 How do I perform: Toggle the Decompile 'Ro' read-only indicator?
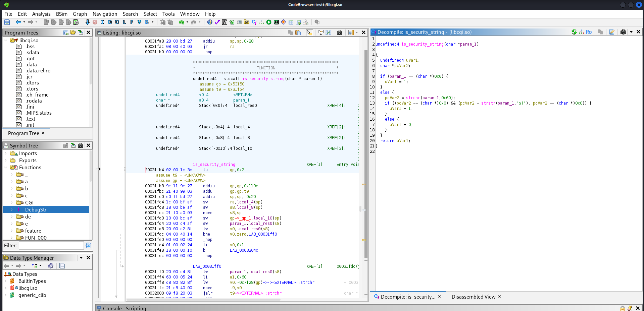589,32
